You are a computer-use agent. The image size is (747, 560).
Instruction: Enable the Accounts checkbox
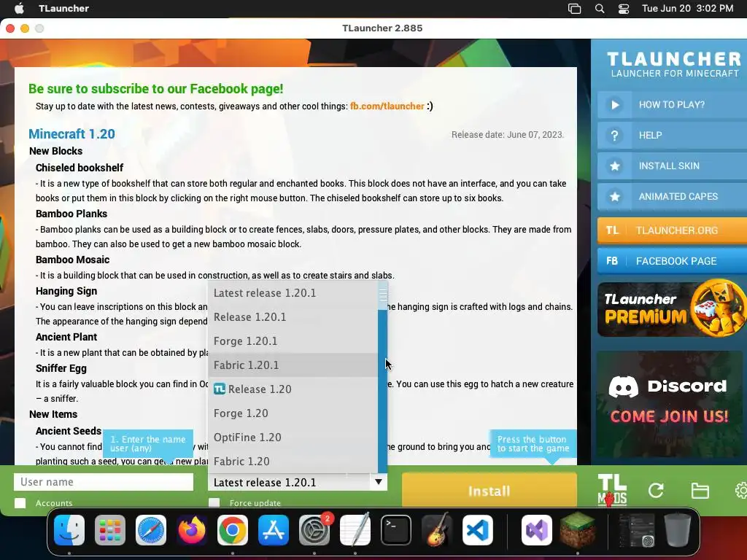(x=20, y=503)
